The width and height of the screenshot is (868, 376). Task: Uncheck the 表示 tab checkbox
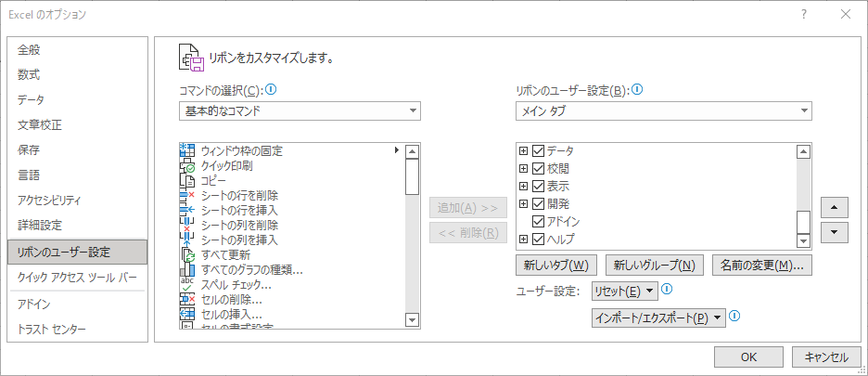point(538,187)
